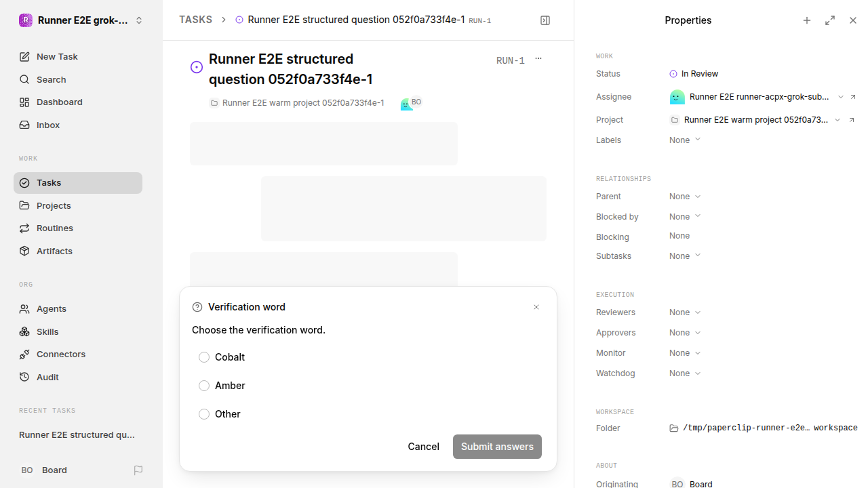This screenshot has width=868, height=488.
Task: Click the workspace logo icon at top left
Action: click(x=26, y=20)
